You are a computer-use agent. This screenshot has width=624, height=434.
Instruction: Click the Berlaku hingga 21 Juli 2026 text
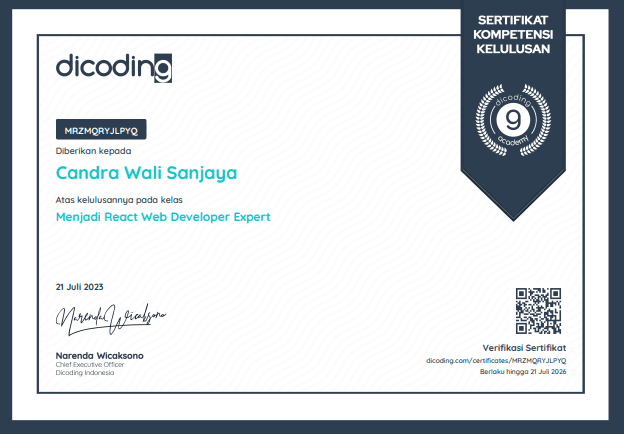point(523,372)
